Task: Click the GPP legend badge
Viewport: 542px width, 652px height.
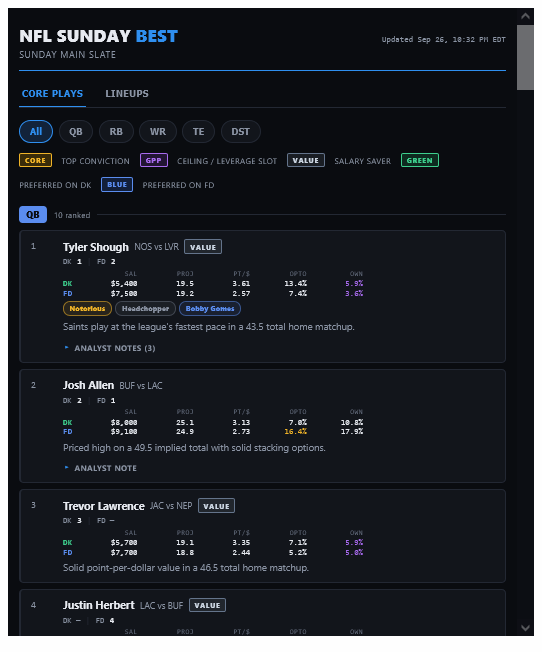Action: coord(154,160)
